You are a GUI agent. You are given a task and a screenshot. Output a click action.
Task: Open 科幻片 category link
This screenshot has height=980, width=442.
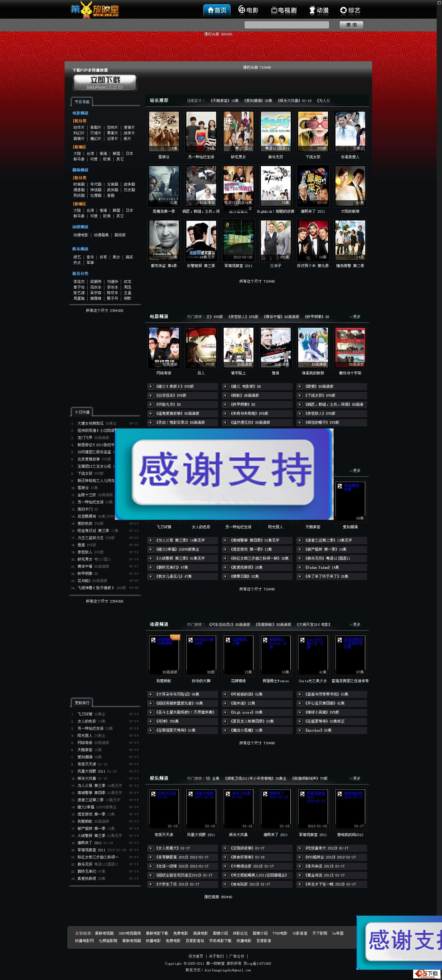pyautogui.click(x=79, y=133)
